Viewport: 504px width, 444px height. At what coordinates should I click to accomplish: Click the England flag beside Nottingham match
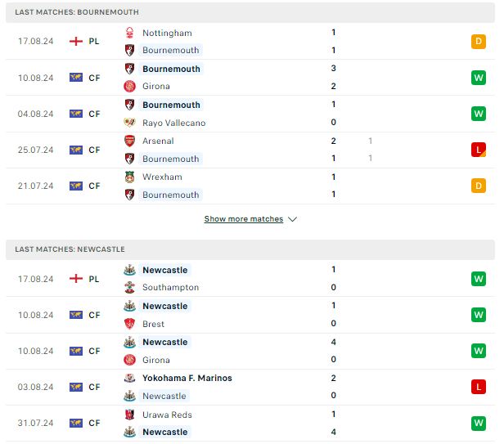point(76,41)
